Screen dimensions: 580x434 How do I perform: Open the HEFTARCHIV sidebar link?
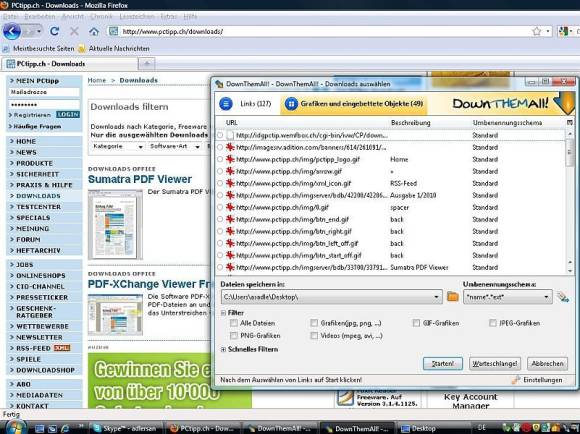click(x=38, y=250)
